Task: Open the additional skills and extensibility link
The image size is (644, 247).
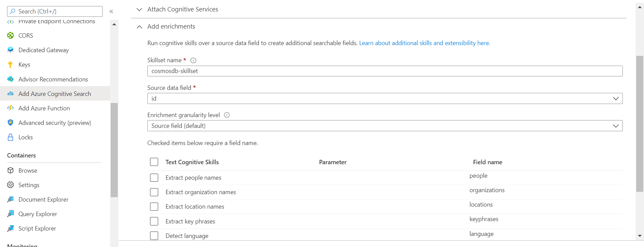Action: click(x=424, y=43)
